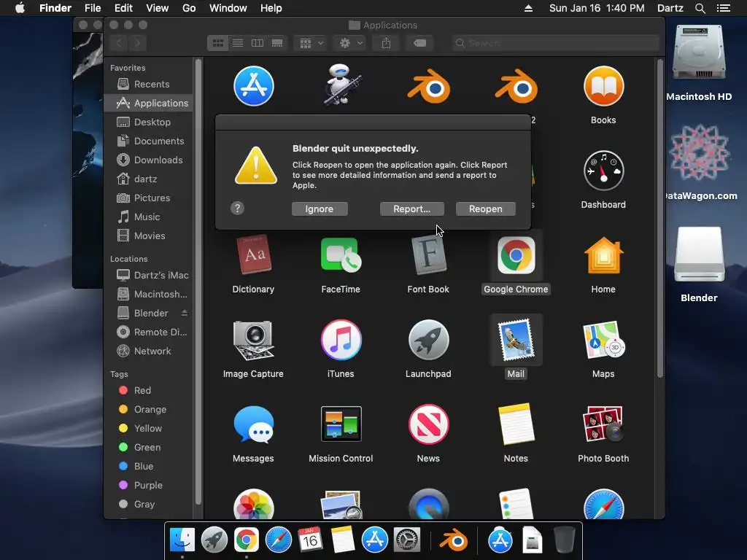Open Calendar from the Dock
The image size is (747, 560).
pos(310,540)
